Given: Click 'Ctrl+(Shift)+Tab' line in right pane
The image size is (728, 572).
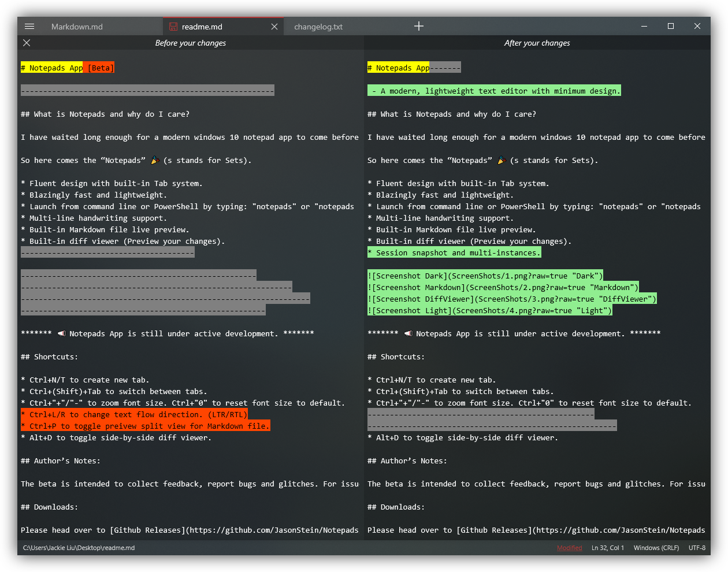Looking at the screenshot, I should pos(460,391).
